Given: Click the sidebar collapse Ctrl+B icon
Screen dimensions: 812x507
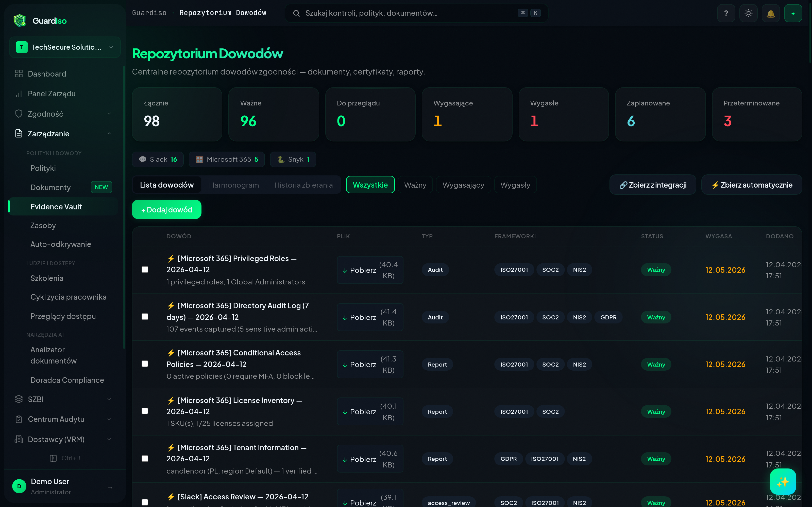Looking at the screenshot, I should pyautogui.click(x=53, y=458).
